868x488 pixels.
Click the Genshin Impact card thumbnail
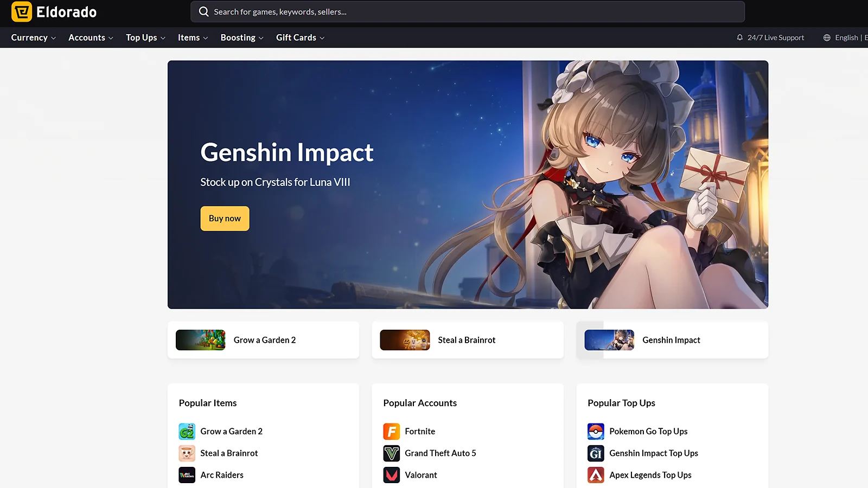point(609,340)
